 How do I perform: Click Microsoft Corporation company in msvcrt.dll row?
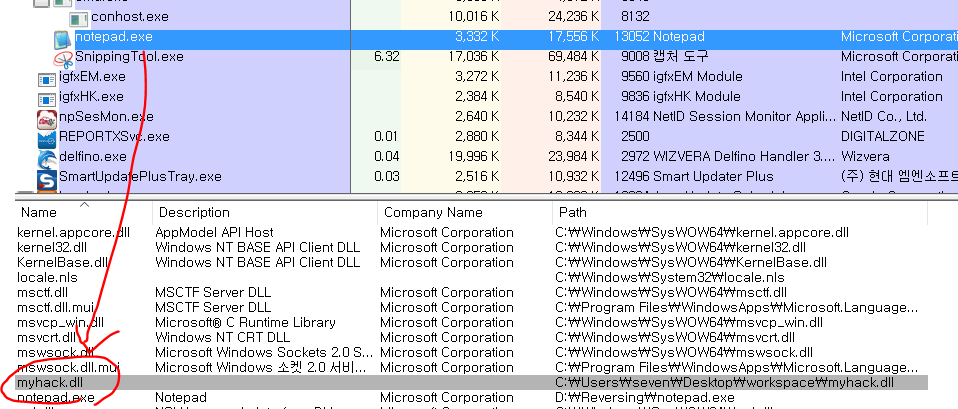click(x=447, y=337)
